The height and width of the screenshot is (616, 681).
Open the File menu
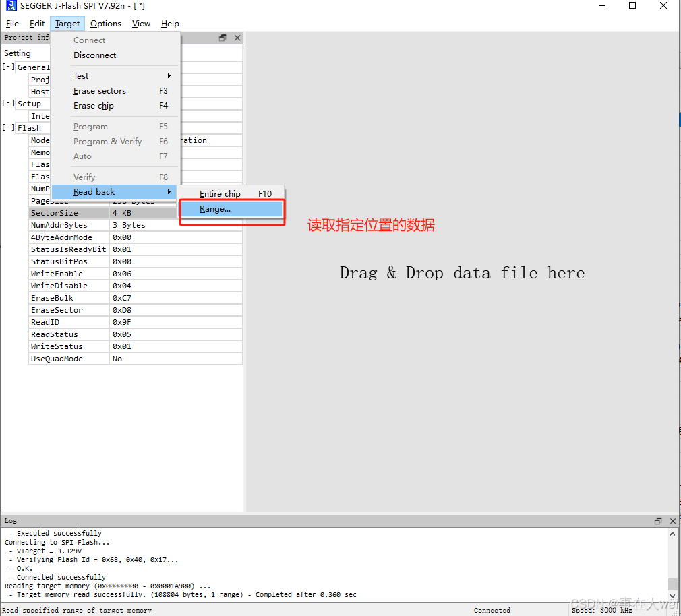(12, 24)
